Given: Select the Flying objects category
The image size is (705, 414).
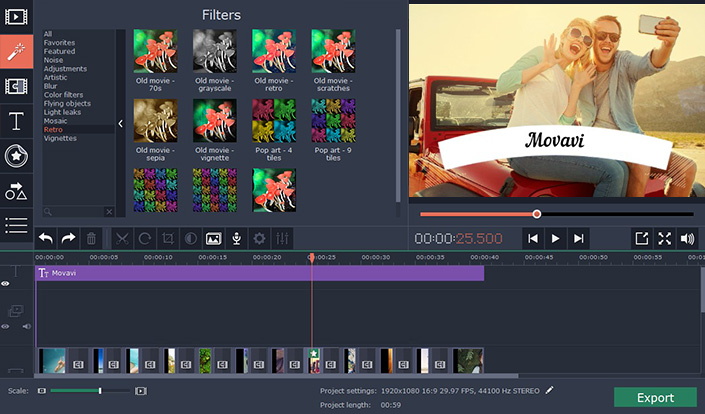Looking at the screenshot, I should 67,103.
